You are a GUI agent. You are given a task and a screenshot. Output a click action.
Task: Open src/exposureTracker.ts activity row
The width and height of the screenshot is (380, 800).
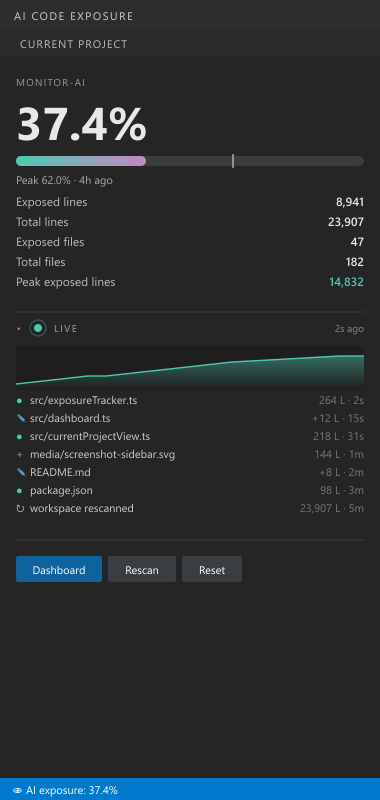tap(190, 401)
